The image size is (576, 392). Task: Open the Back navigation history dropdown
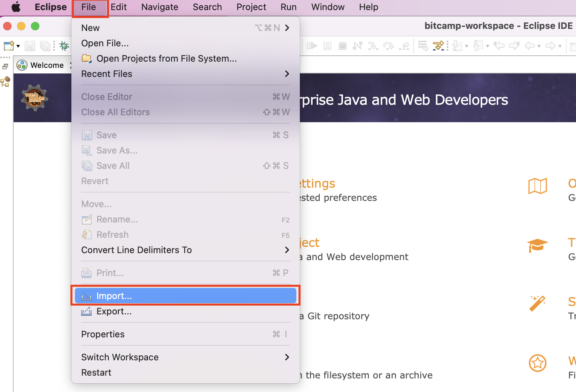coord(539,46)
